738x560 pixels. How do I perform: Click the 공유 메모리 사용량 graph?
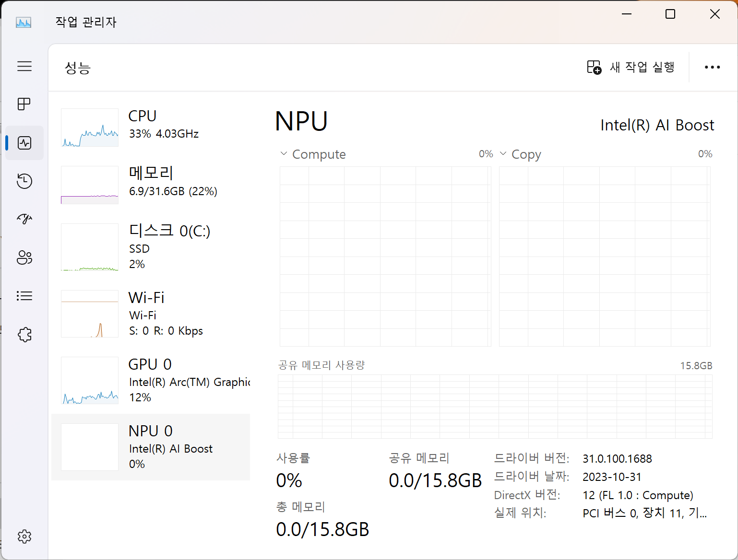coord(495,407)
